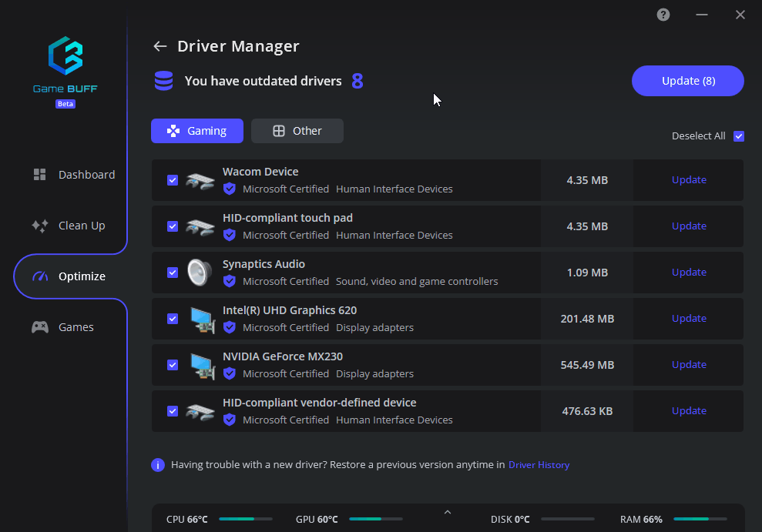Expand the system stats bar with the chevron
Screen dimensions: 762x532
448,512
